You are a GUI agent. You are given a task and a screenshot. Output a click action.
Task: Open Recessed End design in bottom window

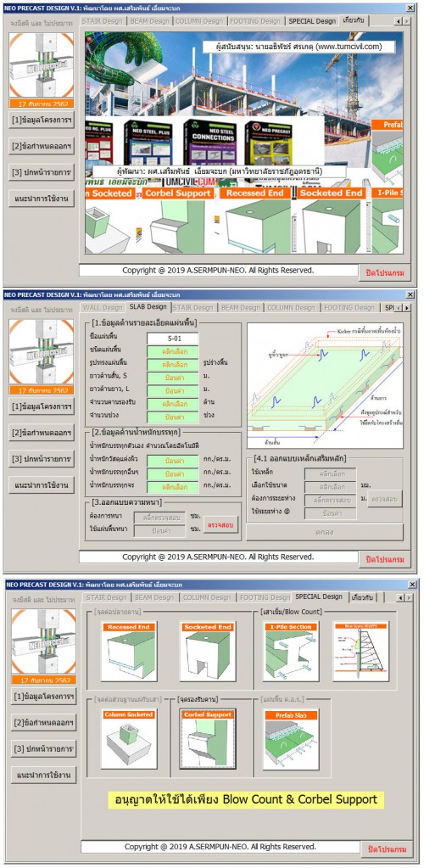click(128, 651)
